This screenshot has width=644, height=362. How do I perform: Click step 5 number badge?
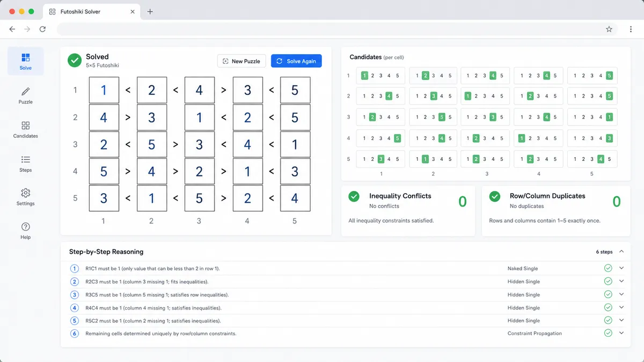tap(75, 321)
